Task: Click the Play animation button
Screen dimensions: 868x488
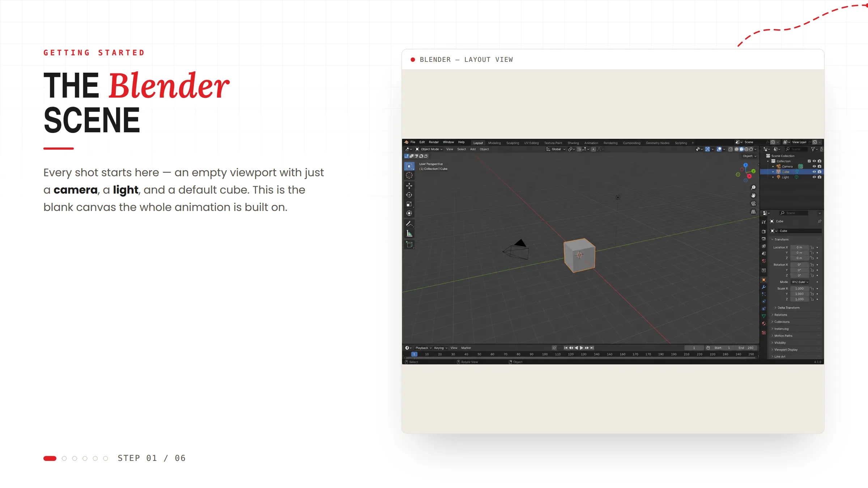Action: (582, 348)
